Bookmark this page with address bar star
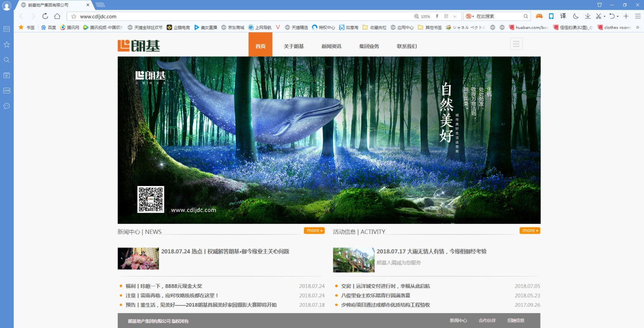The width and height of the screenshot is (644, 328). click(x=74, y=17)
